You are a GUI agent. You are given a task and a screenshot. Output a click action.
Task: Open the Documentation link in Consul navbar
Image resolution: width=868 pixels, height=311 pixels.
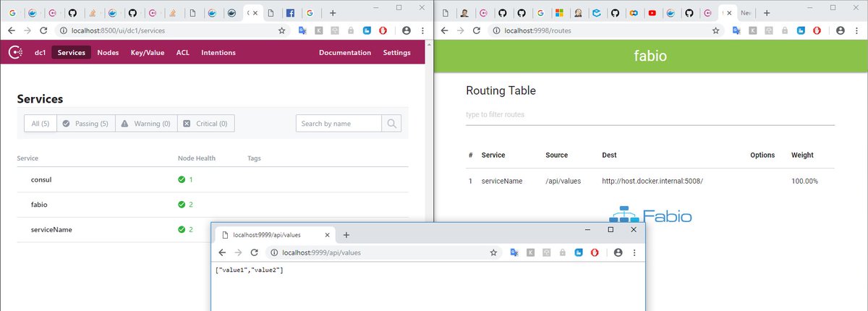pyautogui.click(x=345, y=53)
